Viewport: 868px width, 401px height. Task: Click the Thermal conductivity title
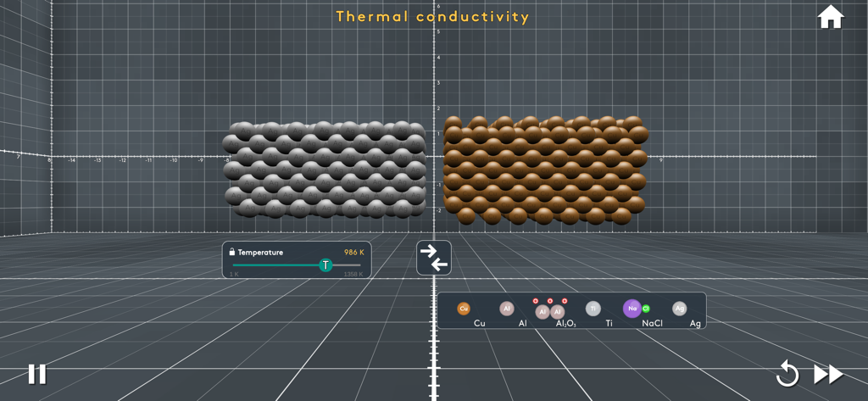(x=432, y=17)
